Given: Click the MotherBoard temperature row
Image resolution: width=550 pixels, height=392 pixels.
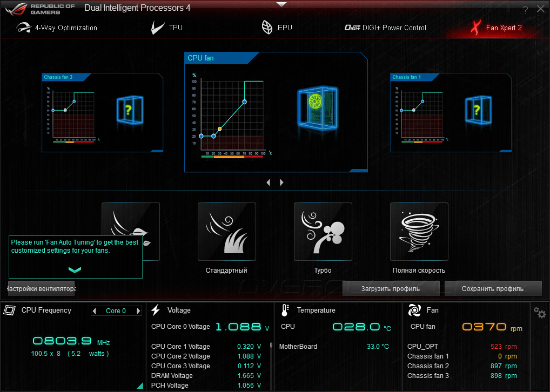Looking at the screenshot, I should (x=334, y=347).
